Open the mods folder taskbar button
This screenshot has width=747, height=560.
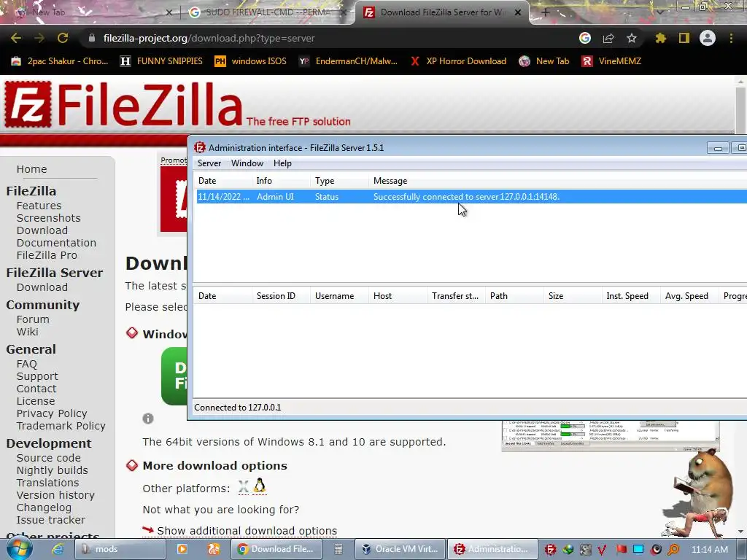tap(120, 549)
